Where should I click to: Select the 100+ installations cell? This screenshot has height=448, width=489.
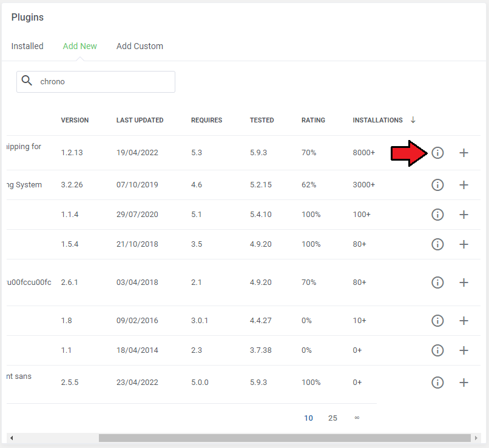coord(362,215)
